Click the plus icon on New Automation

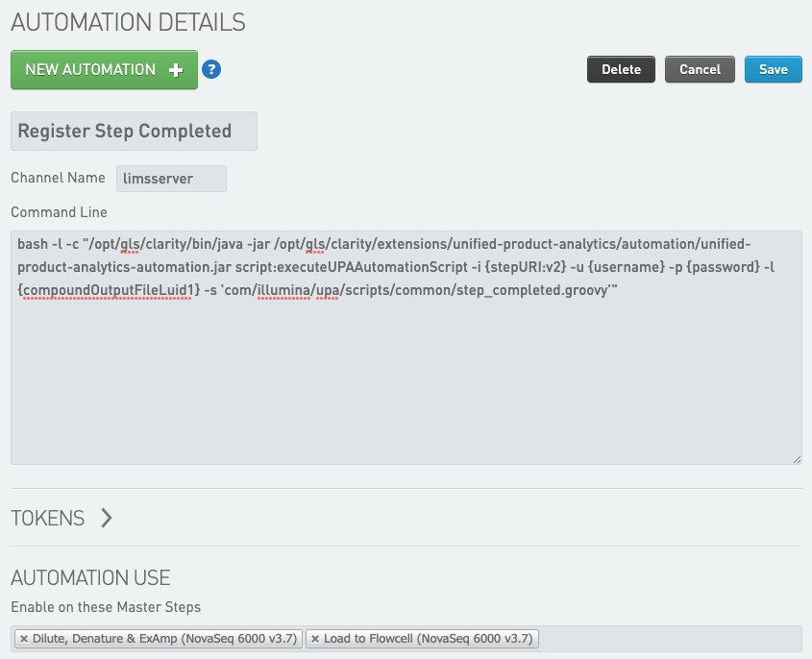point(175,70)
